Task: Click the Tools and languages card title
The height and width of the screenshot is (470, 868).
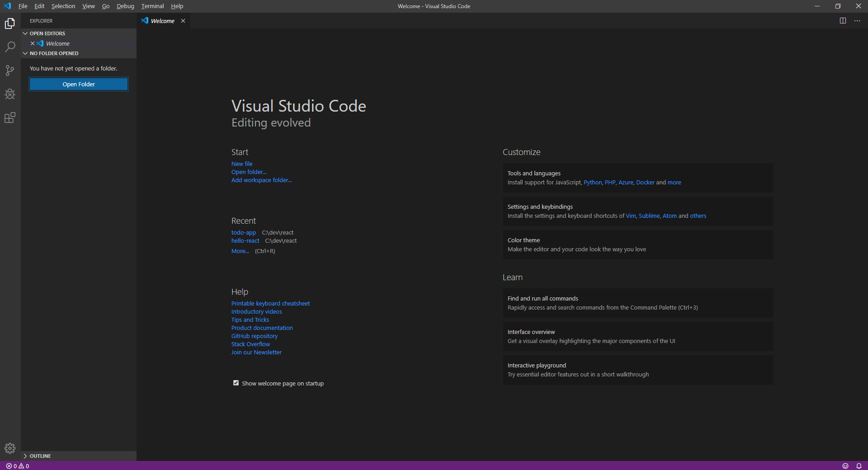Action: pyautogui.click(x=534, y=173)
